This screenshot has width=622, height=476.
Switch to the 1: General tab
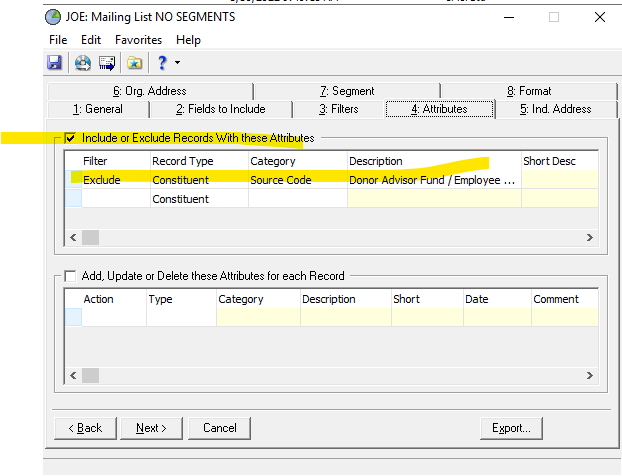coord(98,109)
